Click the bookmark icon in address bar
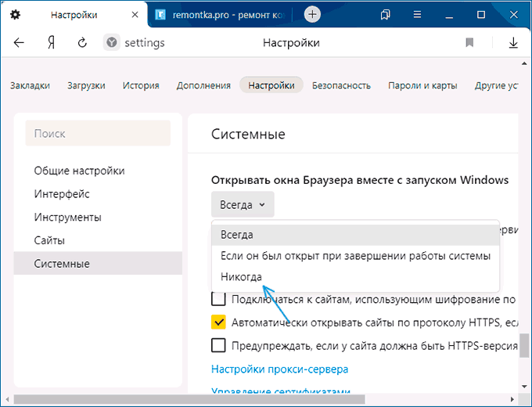The height and width of the screenshot is (407, 532). [469, 43]
